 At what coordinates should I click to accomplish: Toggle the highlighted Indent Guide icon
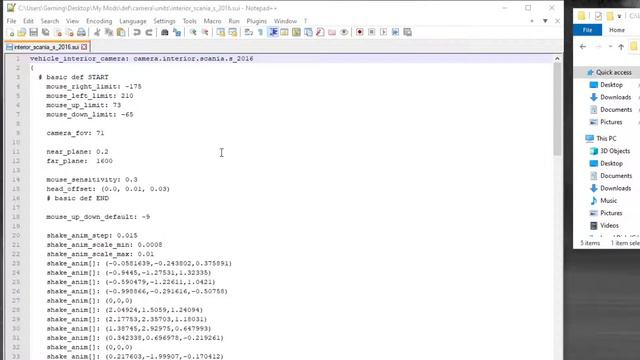[273, 32]
